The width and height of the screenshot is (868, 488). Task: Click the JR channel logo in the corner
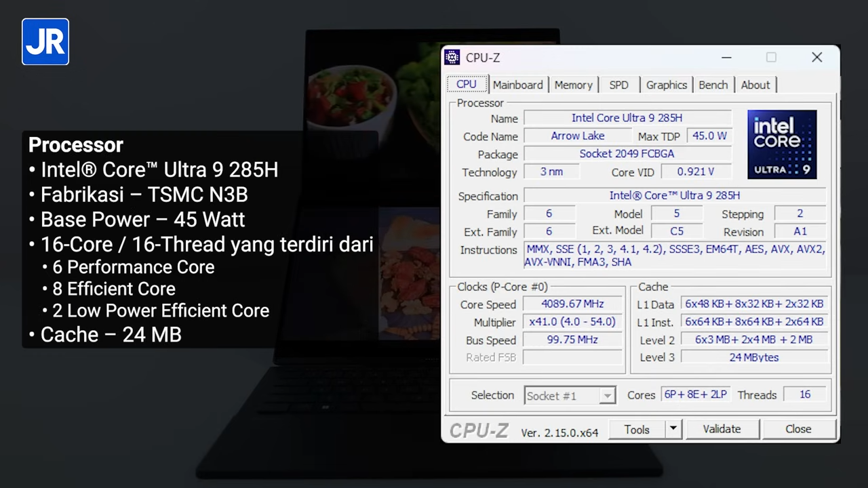click(45, 41)
